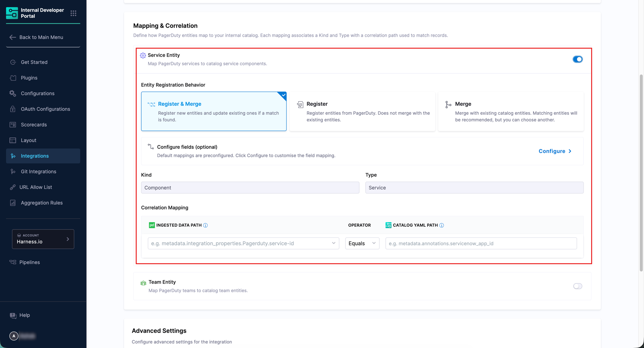
Task: Open Scorecards in the sidebar
Action: point(34,125)
